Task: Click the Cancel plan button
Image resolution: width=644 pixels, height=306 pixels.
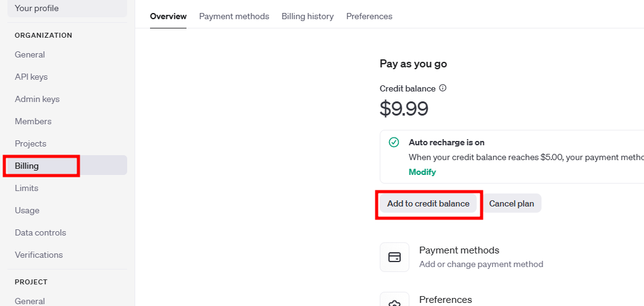Action: click(x=511, y=203)
